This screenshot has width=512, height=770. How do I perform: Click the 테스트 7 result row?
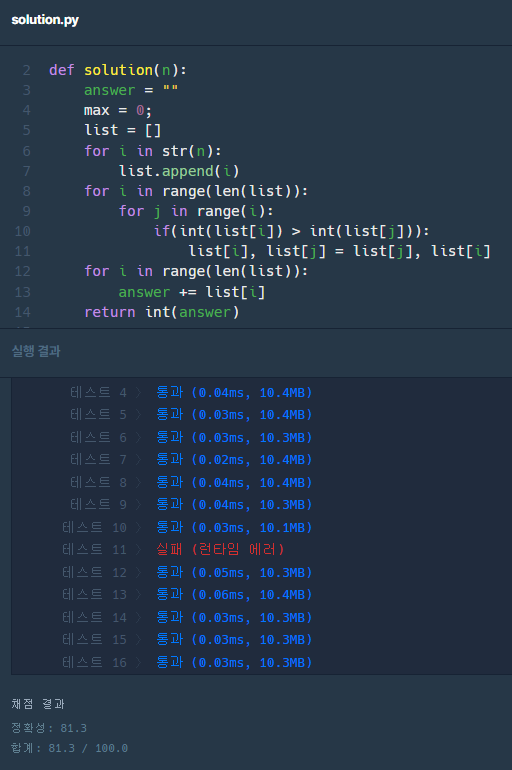tap(191, 459)
